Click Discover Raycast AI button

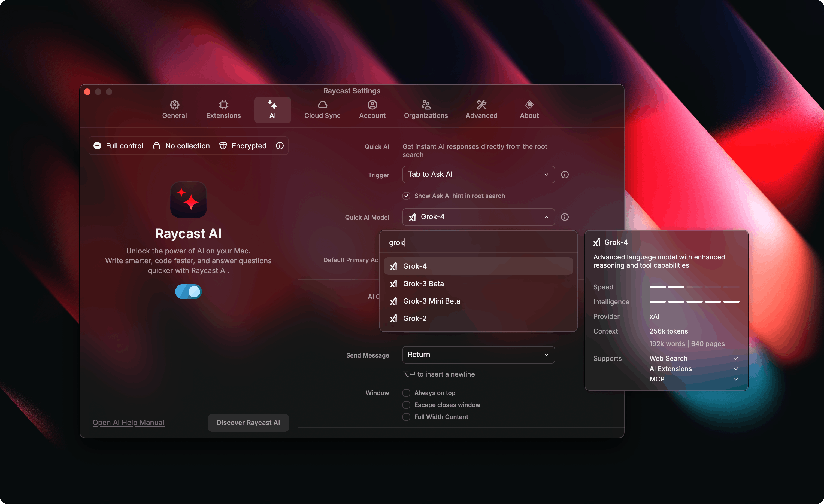point(248,423)
